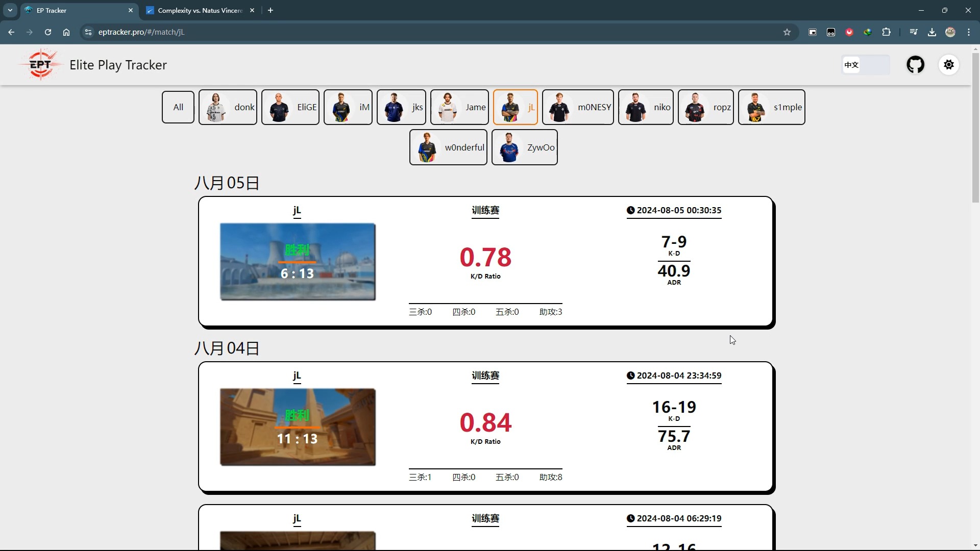Click the 八月 04日 date heading
Image resolution: width=980 pixels, height=551 pixels.
pos(227,348)
